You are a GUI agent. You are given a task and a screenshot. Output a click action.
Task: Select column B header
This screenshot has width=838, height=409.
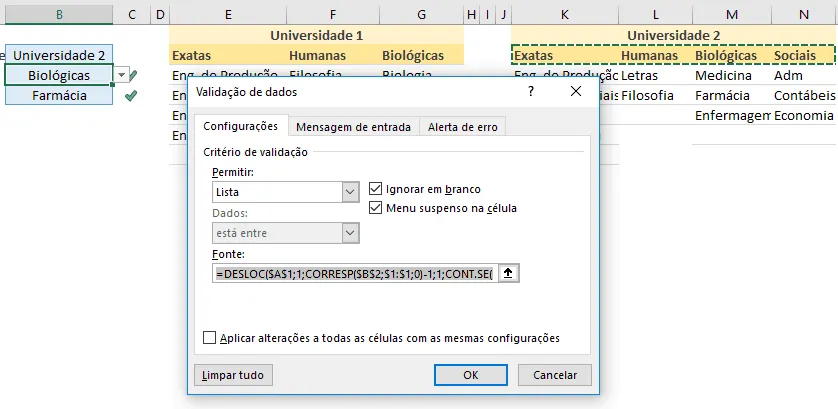(59, 14)
